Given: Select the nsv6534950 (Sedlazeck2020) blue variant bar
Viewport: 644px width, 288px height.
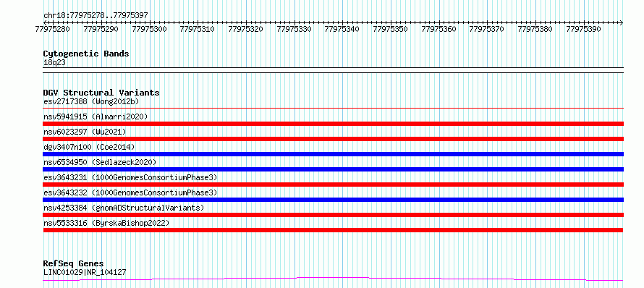Looking at the screenshot, I should click(333, 169).
